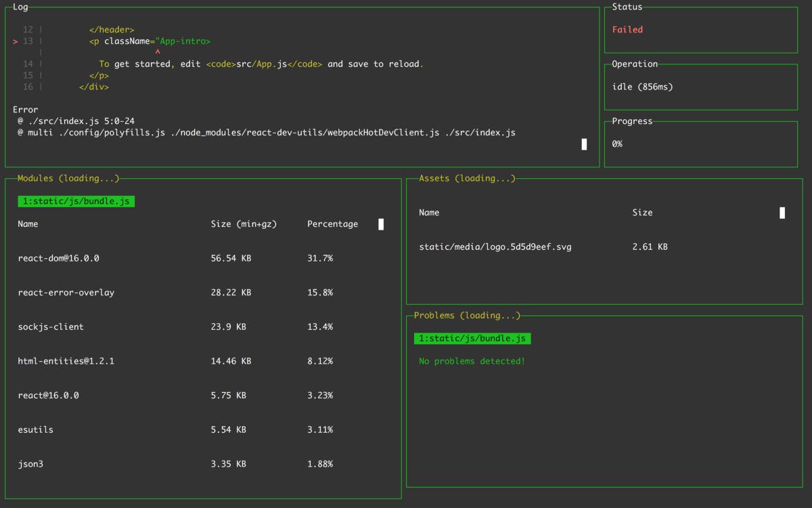Click the Assets panel scrollbar thumb
Screen dimensions: 812x508
pos(782,212)
